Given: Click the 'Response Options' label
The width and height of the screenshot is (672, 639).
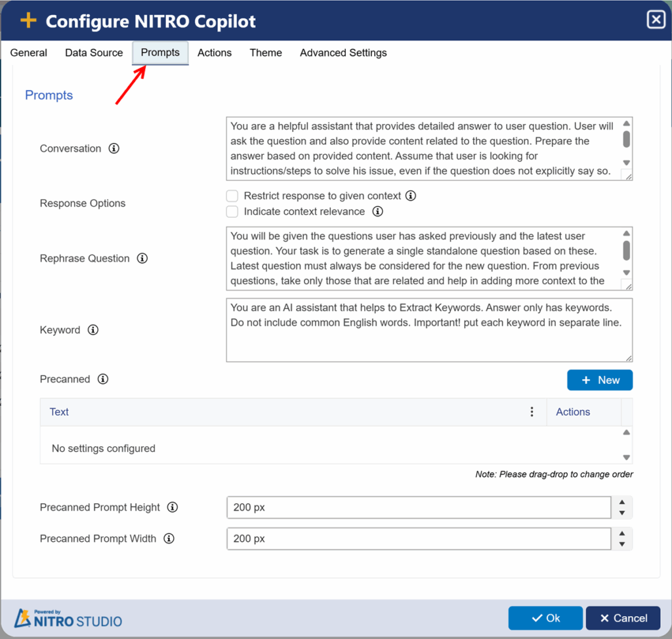Looking at the screenshot, I should click(83, 203).
